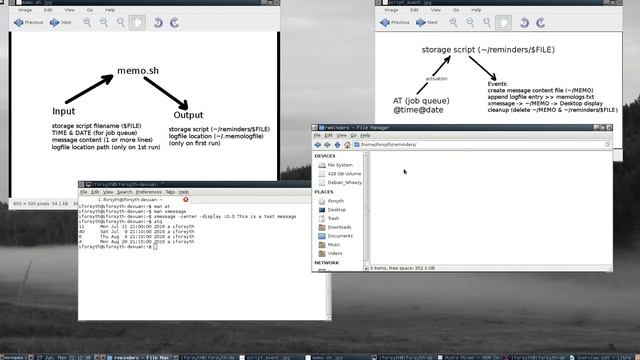Open Trash in File Manager places

click(x=329, y=218)
